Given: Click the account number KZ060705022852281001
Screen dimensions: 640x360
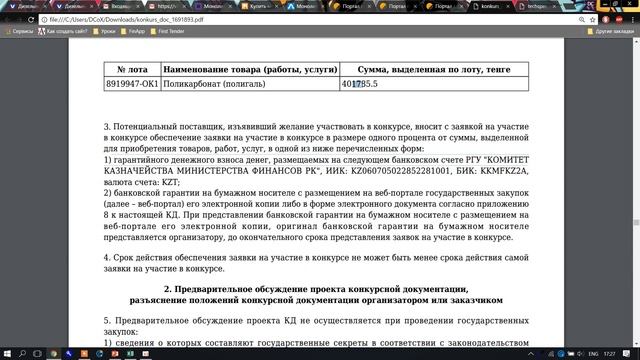Looking at the screenshot, I should point(400,171).
